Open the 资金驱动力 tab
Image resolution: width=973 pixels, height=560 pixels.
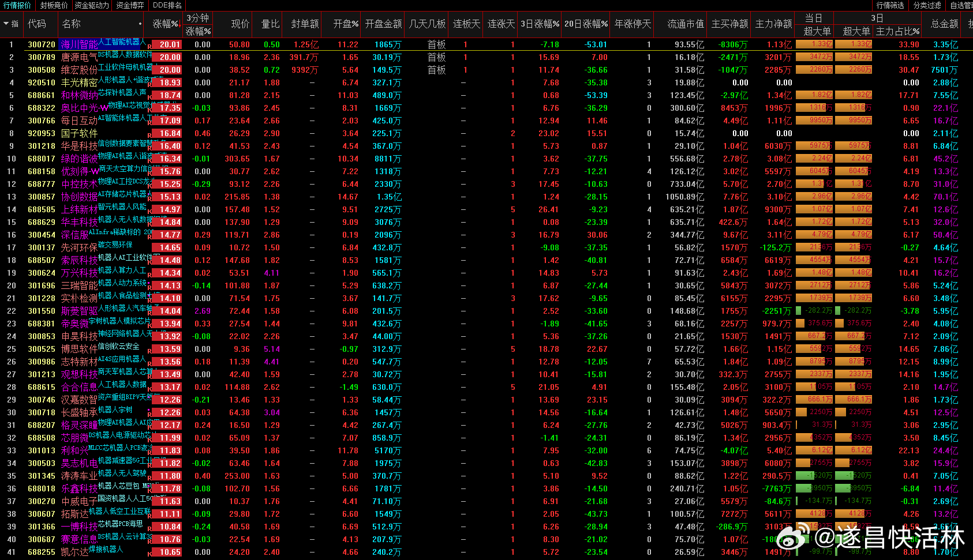92,5
